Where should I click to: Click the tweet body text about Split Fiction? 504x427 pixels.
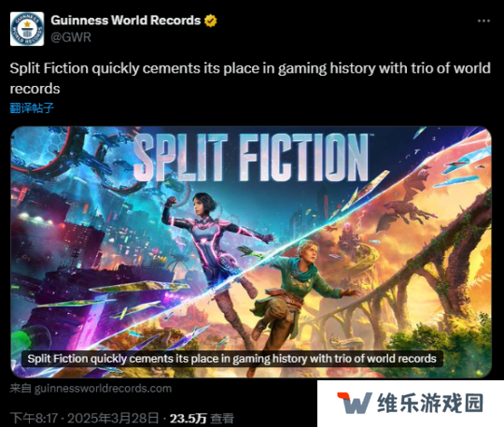pyautogui.click(x=250, y=78)
